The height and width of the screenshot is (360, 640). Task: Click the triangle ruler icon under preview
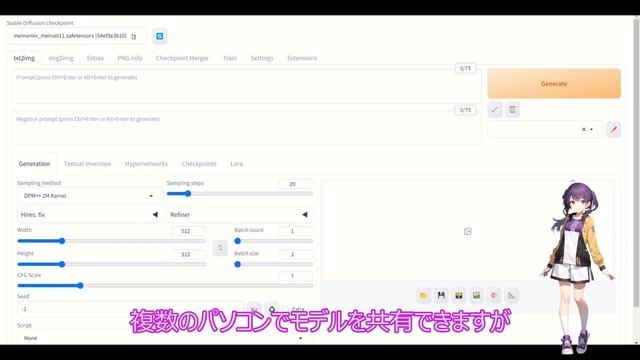[511, 296]
